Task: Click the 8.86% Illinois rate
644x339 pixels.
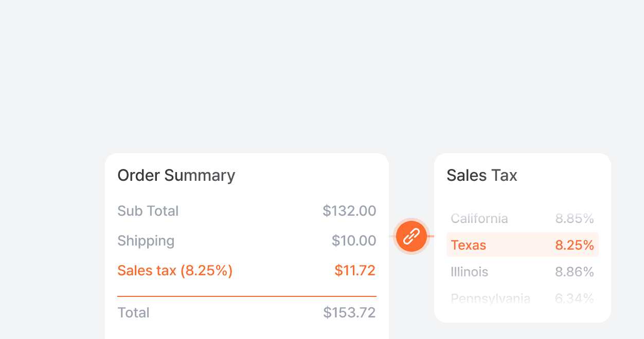Action: (x=575, y=272)
